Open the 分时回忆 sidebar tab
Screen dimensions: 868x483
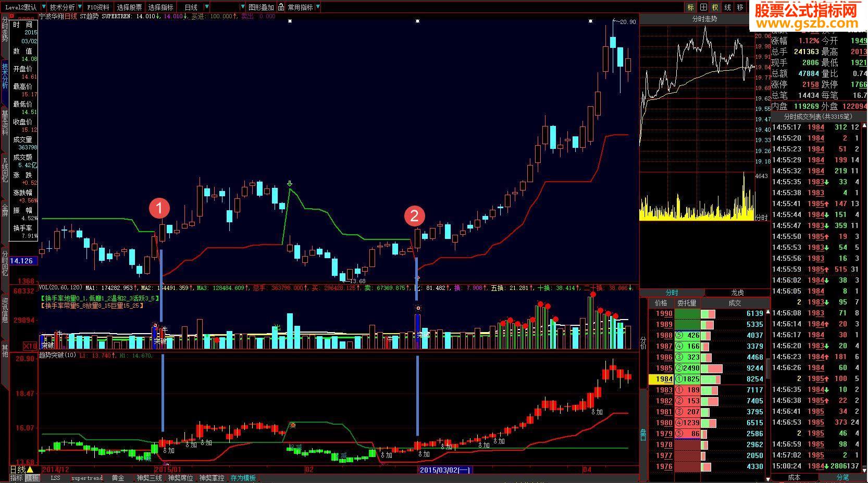pos(5,263)
